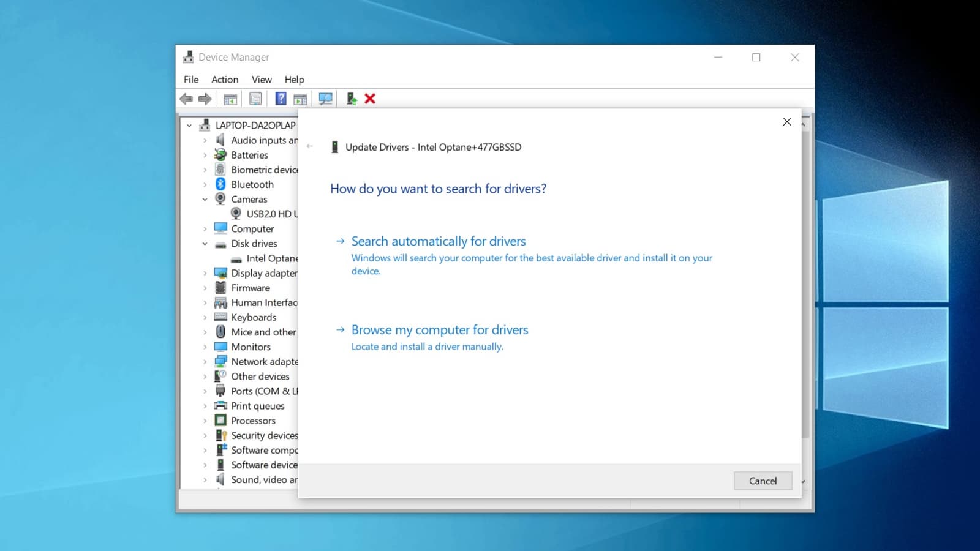
Task: Expand the Processors category
Action: pyautogui.click(x=205, y=421)
